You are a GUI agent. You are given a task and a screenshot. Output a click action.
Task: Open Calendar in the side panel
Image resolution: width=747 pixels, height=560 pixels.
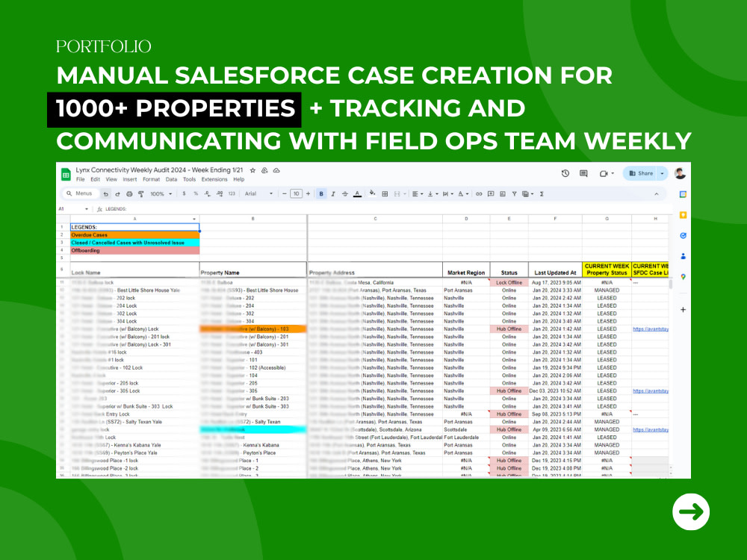pos(683,194)
